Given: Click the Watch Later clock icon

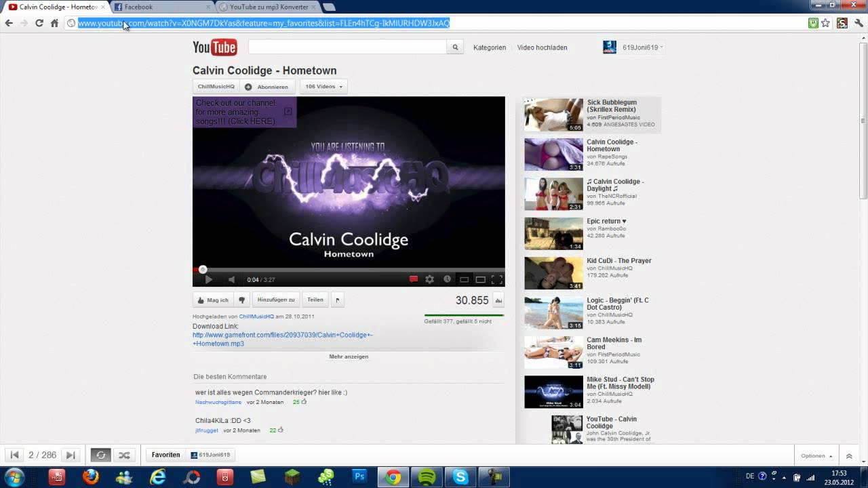Looking at the screenshot, I should 447,279.
